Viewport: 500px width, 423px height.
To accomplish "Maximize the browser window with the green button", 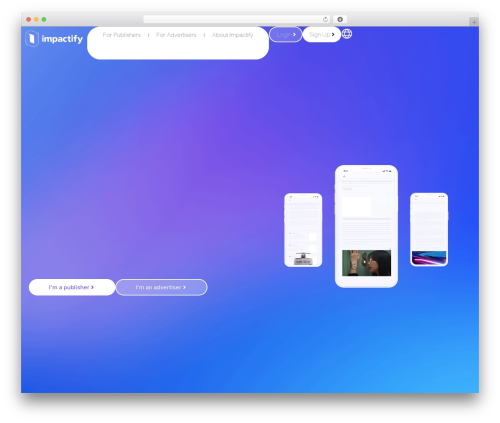I will [x=44, y=19].
